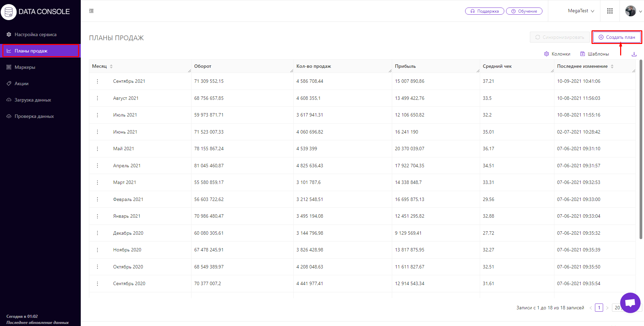Viewport: 644px width, 326px height.
Task: Click the download export icon
Action: tap(634, 54)
